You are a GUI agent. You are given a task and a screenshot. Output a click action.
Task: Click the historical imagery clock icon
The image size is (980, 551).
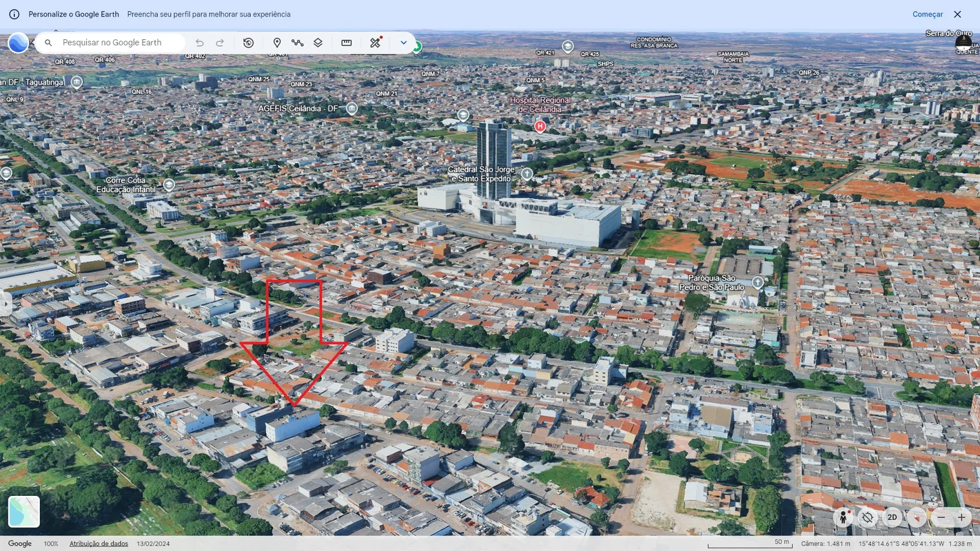point(249,43)
